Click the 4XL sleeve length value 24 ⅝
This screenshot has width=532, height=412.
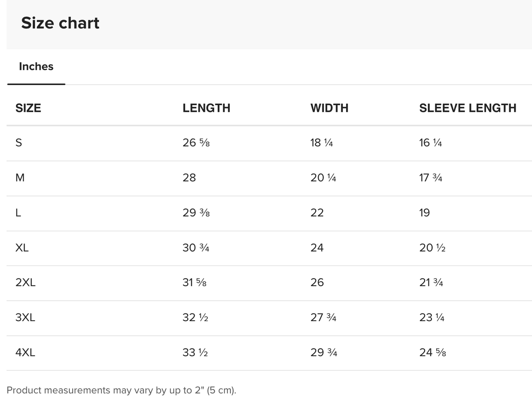coord(433,352)
